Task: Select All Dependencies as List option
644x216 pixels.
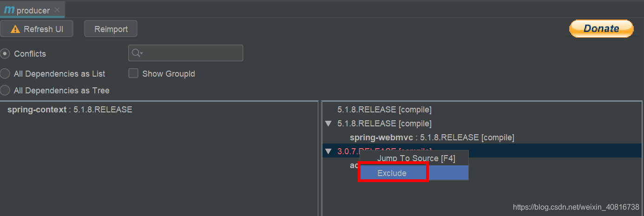Action: [5, 74]
